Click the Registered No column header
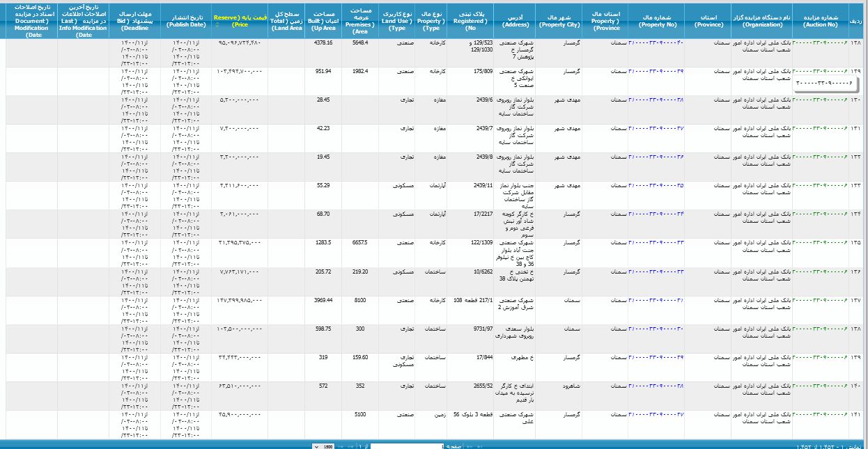The width and height of the screenshot is (868, 449). 470,19
